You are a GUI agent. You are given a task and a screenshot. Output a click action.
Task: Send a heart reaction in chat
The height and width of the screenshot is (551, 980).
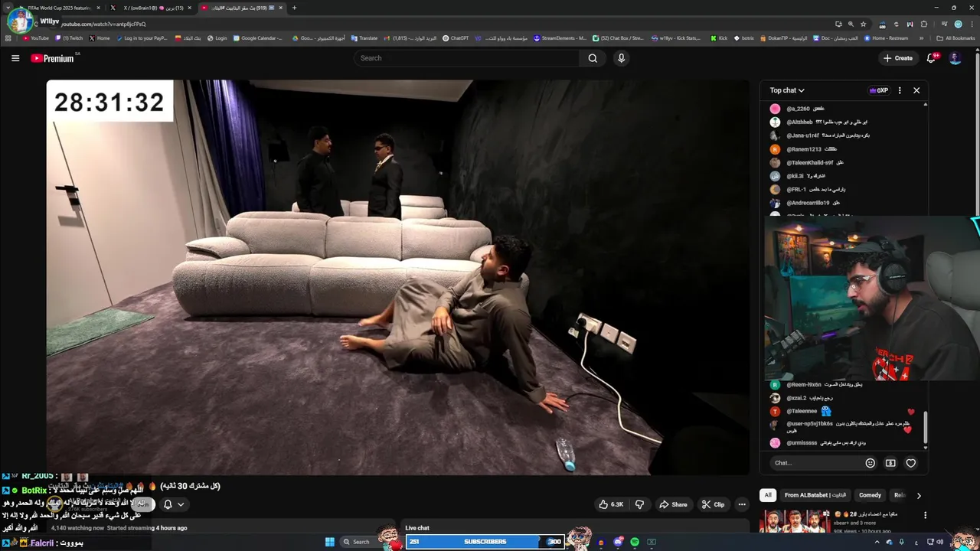pos(911,463)
